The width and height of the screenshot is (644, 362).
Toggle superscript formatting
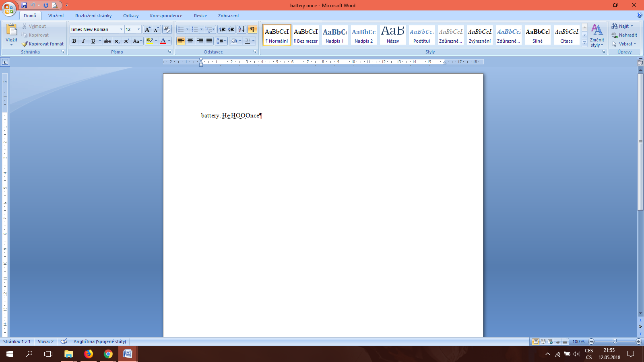pyautogui.click(x=126, y=41)
